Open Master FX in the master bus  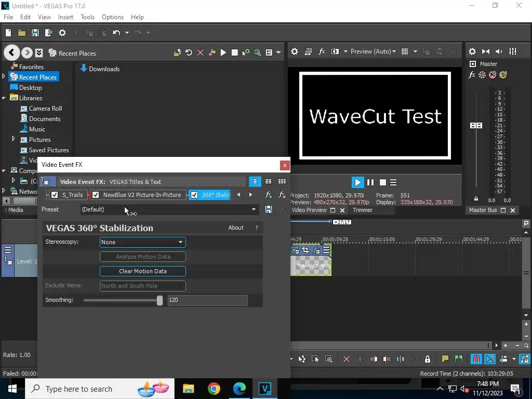[472, 75]
